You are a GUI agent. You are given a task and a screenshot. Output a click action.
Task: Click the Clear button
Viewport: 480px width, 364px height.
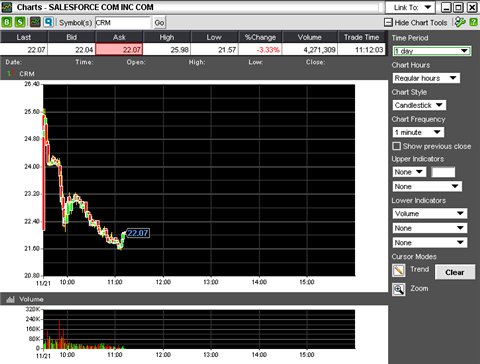pyautogui.click(x=455, y=272)
